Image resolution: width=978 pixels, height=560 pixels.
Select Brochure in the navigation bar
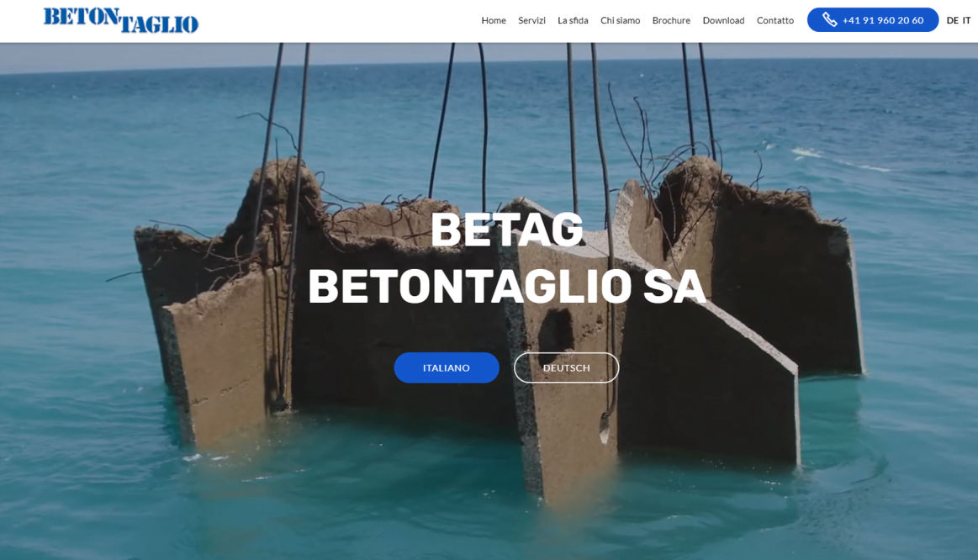pyautogui.click(x=671, y=20)
